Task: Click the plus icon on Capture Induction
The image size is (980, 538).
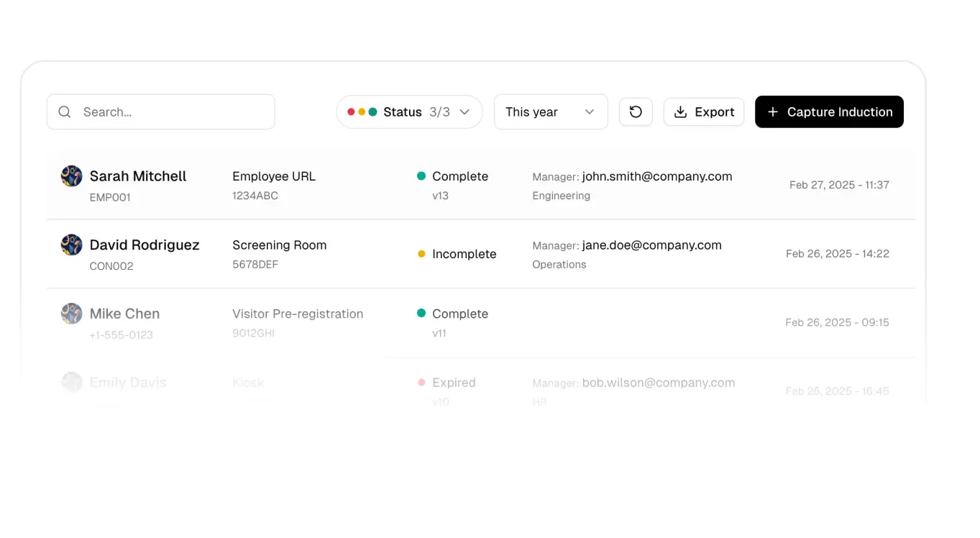Action: click(x=773, y=111)
